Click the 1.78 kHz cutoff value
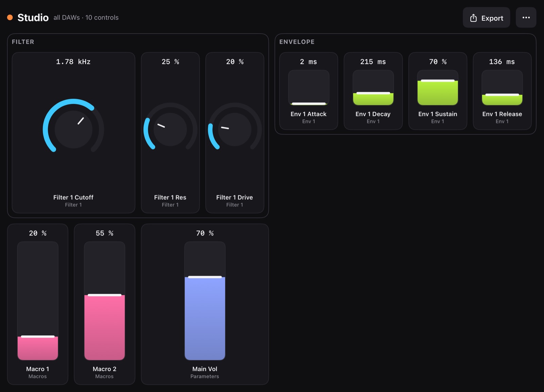 point(73,62)
